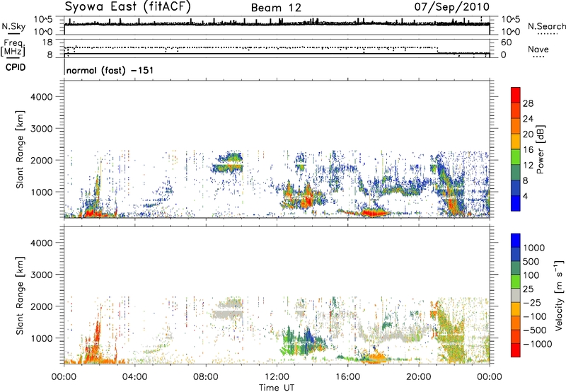This screenshot has width=566, height=392.
Task: Click "Slant Range [km]" label of power panel
Action: click(20, 149)
